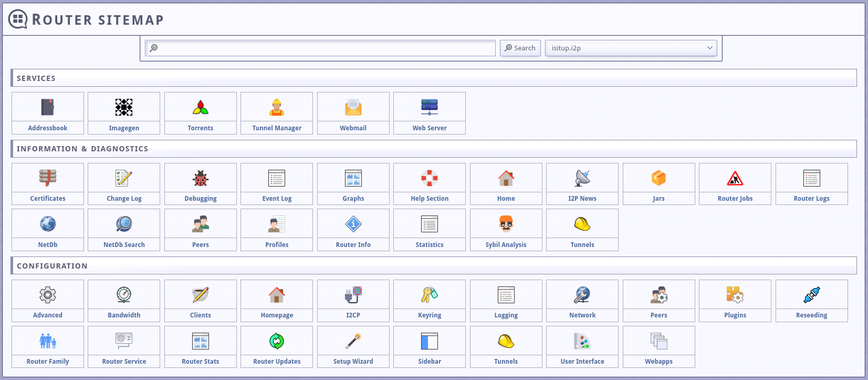Launch the Debugging ladybug icon

(x=200, y=178)
